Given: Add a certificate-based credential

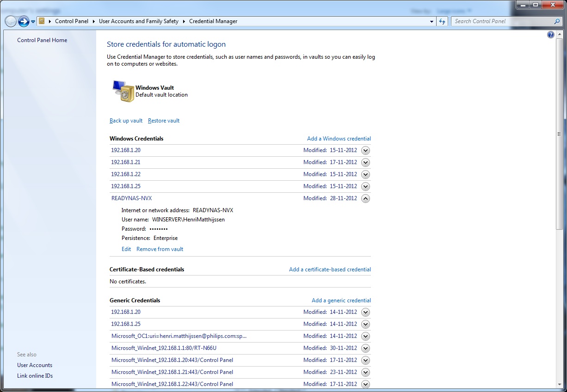Looking at the screenshot, I should tap(330, 269).
